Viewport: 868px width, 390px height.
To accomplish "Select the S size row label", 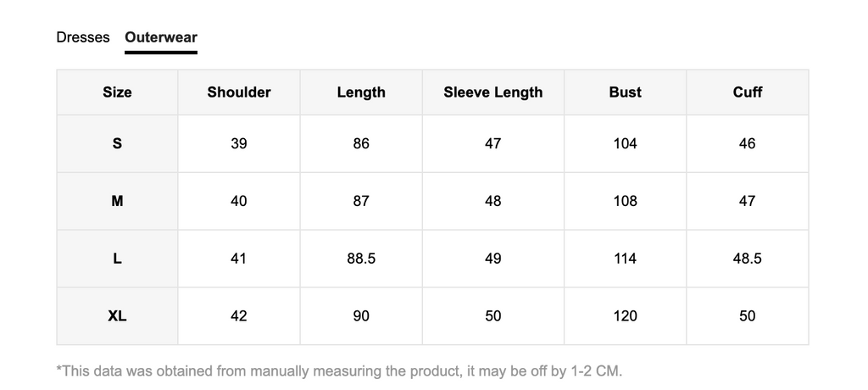I will [x=117, y=143].
